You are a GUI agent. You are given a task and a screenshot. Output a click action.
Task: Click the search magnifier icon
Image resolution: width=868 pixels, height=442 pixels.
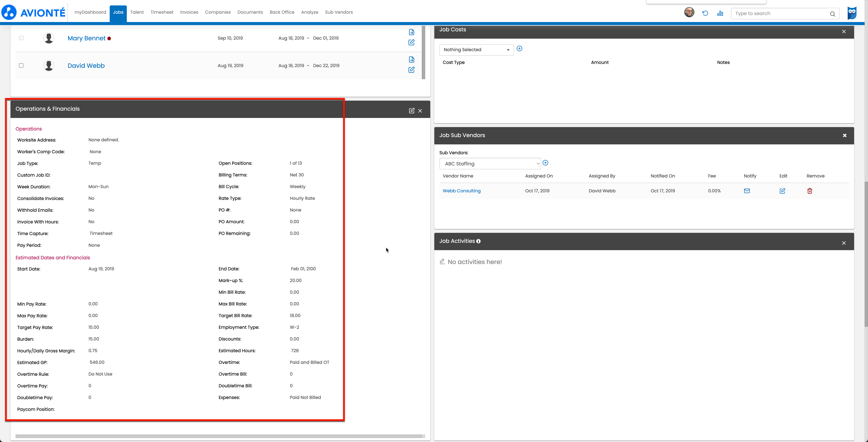coord(832,14)
